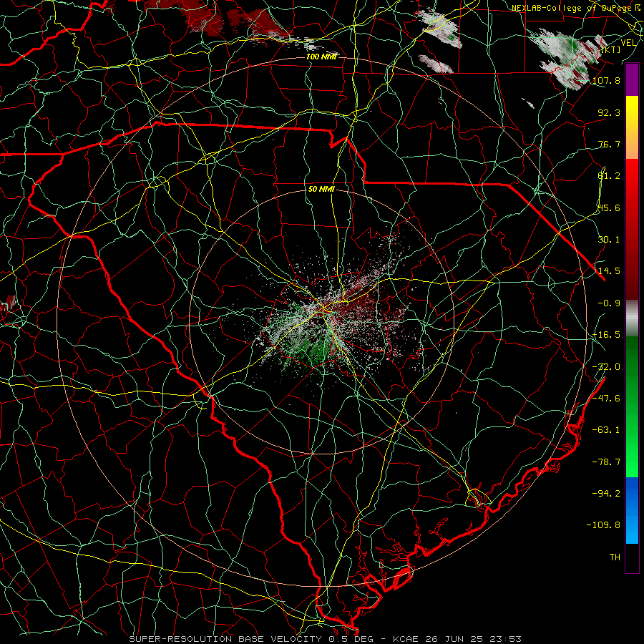Image resolution: width=644 pixels, height=644 pixels.
Task: Select the 30.1 scale value
Action: pos(609,240)
